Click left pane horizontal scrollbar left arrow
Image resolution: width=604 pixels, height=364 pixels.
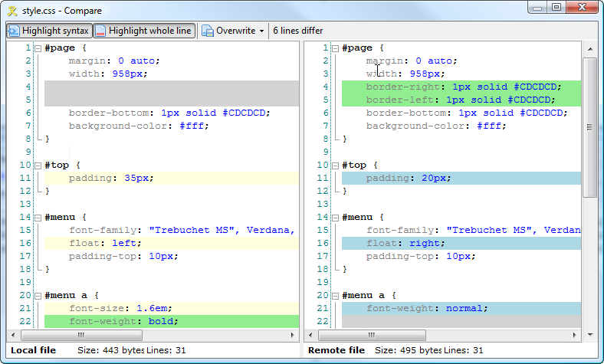pos(13,335)
